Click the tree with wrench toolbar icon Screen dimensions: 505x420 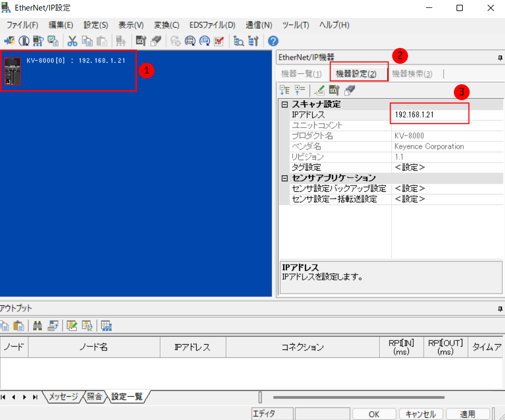coord(254,41)
